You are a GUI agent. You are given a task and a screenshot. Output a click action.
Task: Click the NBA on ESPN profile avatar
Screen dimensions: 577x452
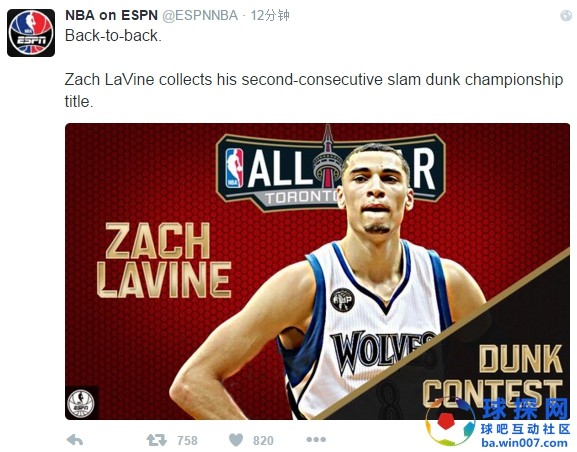31,33
